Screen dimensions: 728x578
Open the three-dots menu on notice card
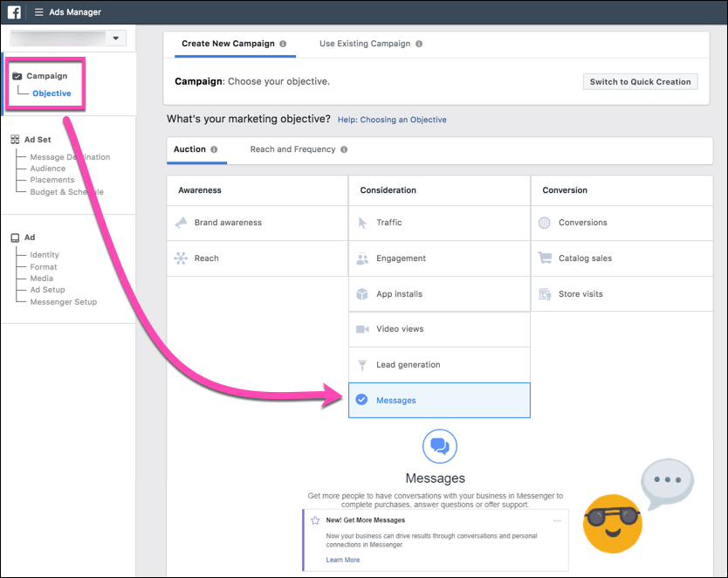(557, 521)
